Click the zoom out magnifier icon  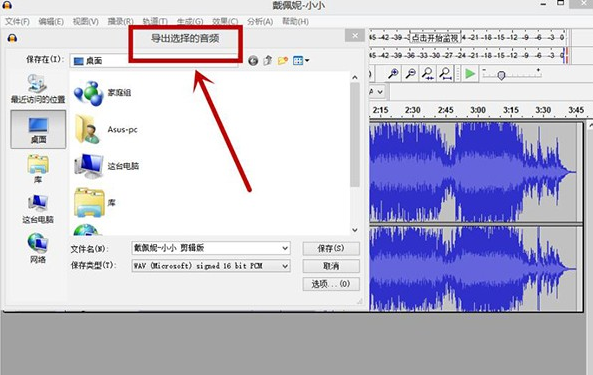pyautogui.click(x=410, y=73)
